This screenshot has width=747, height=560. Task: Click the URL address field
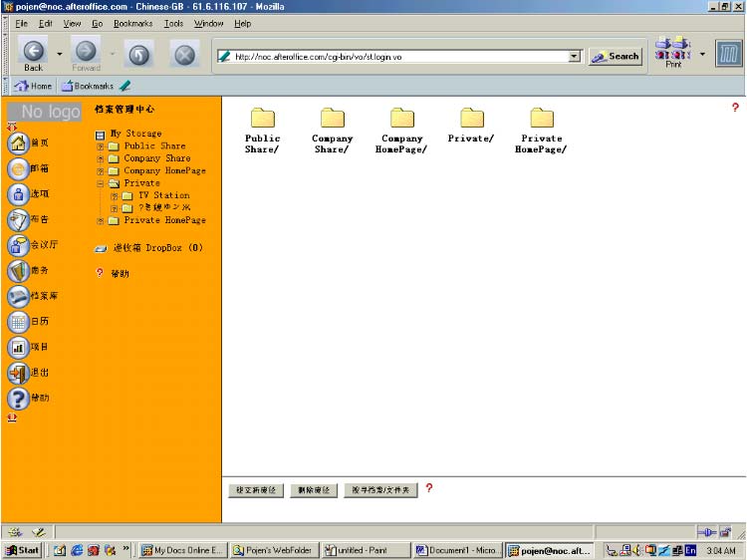pyautogui.click(x=397, y=56)
